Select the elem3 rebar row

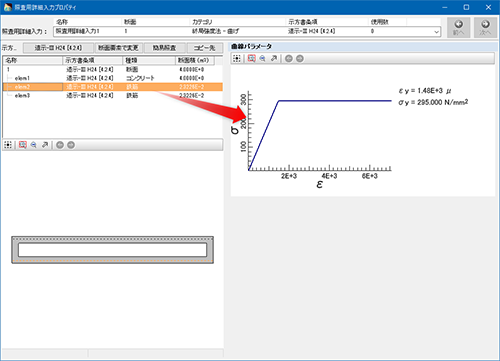click(113, 96)
